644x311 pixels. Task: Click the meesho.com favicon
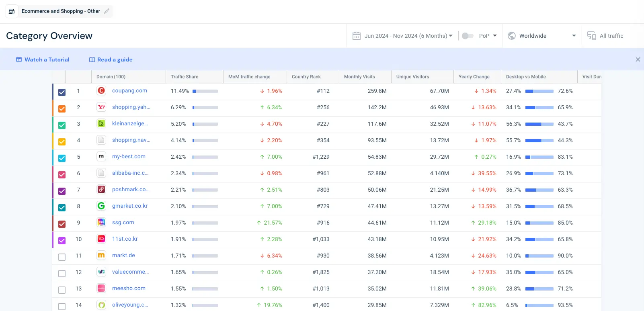click(101, 288)
